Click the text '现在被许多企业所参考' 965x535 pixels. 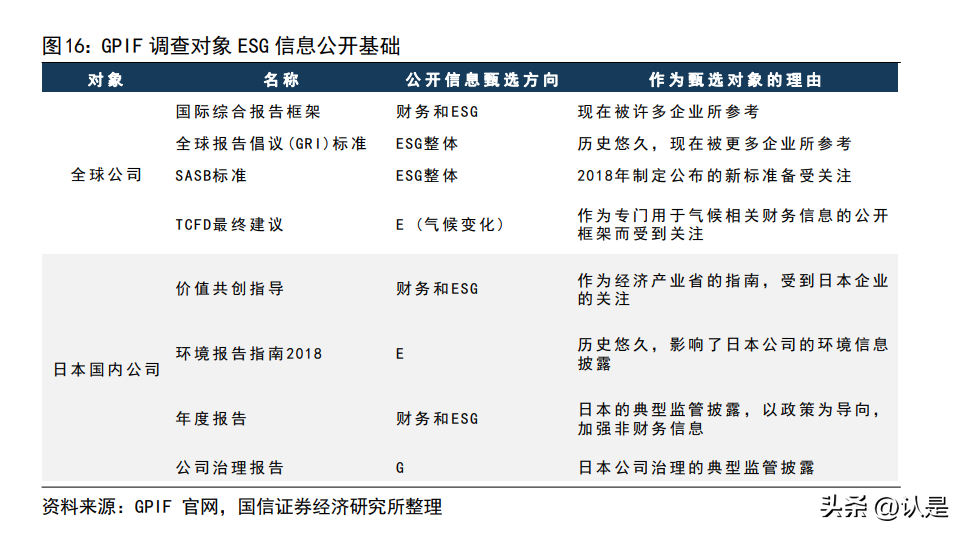[x=668, y=111]
